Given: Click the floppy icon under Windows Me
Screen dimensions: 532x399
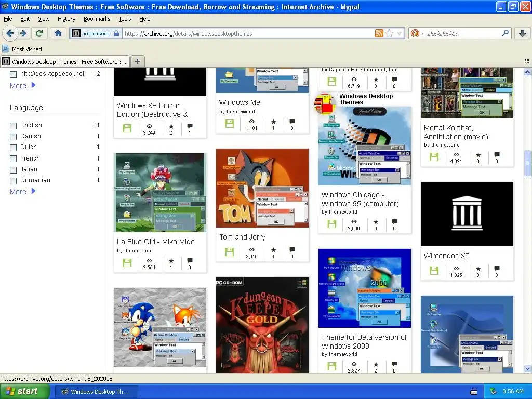Looking at the screenshot, I should click(230, 124).
